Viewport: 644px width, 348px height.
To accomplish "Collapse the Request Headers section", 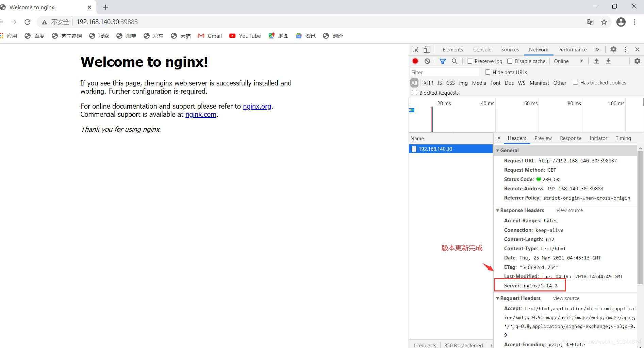I will pos(497,298).
